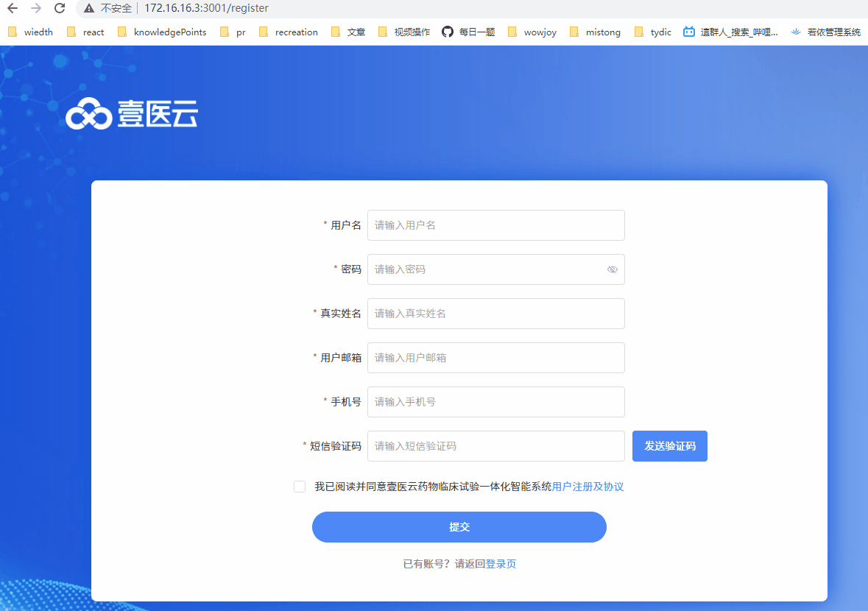Click the 不安全 security indicator

click(107, 10)
